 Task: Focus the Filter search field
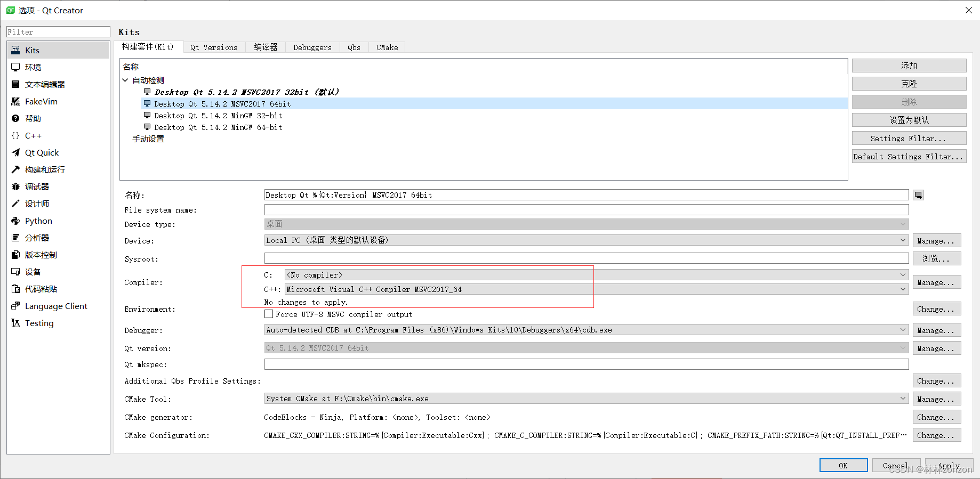(58, 32)
